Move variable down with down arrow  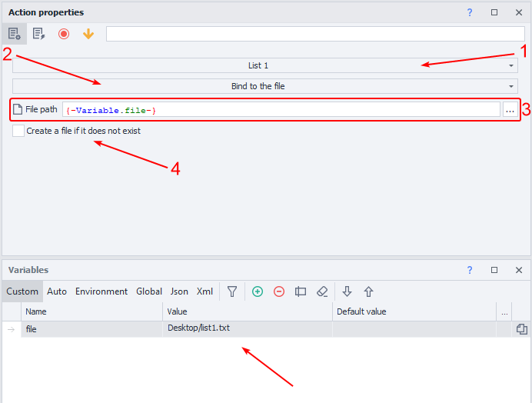pyautogui.click(x=347, y=291)
